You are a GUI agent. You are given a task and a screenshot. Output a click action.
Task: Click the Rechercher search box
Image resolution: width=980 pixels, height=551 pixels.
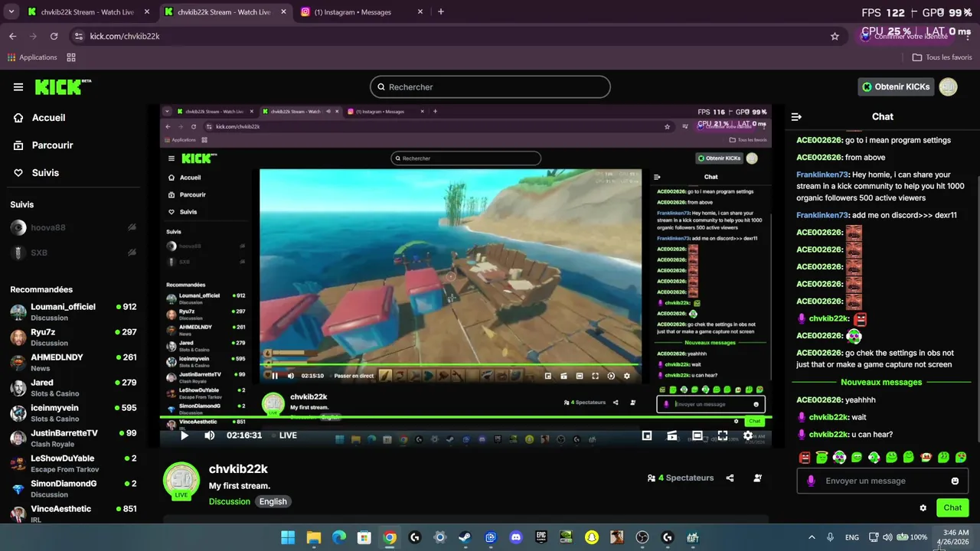coord(490,87)
